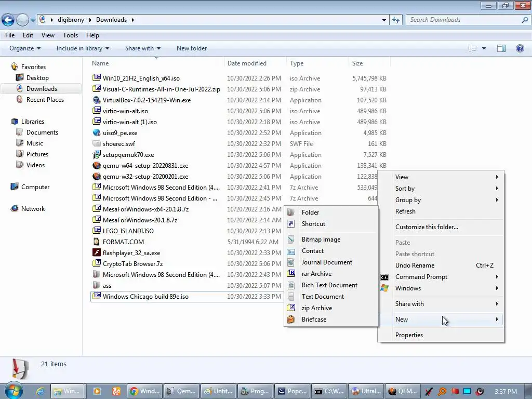Open the Include in library dropdown
Screen dimensions: 532x399
point(83,48)
